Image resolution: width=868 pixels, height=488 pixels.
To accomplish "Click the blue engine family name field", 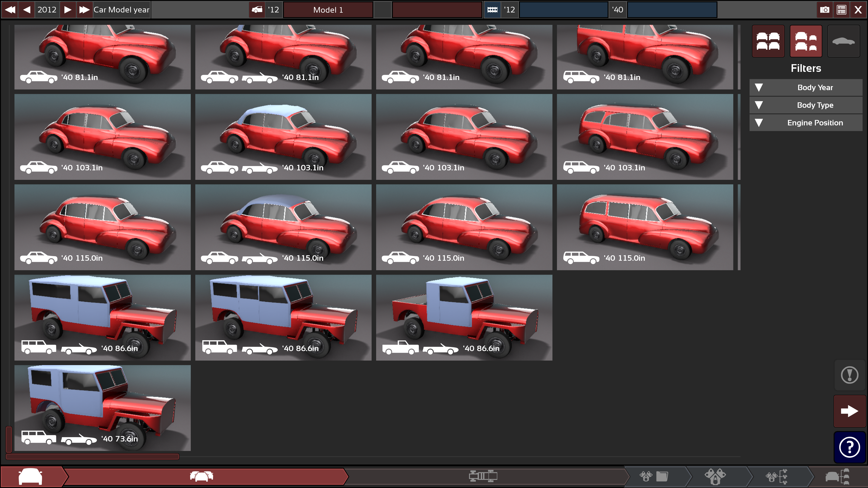I will tap(564, 10).
